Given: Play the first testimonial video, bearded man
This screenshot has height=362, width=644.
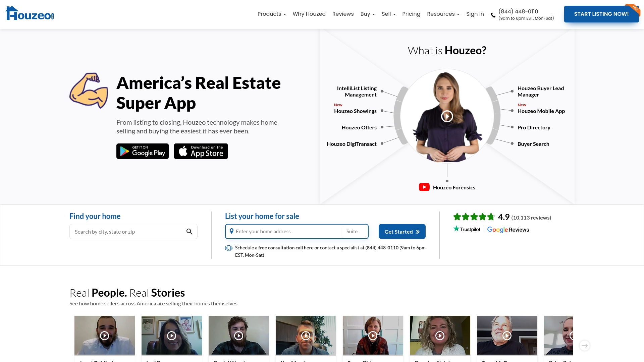Looking at the screenshot, I should tap(105, 336).
